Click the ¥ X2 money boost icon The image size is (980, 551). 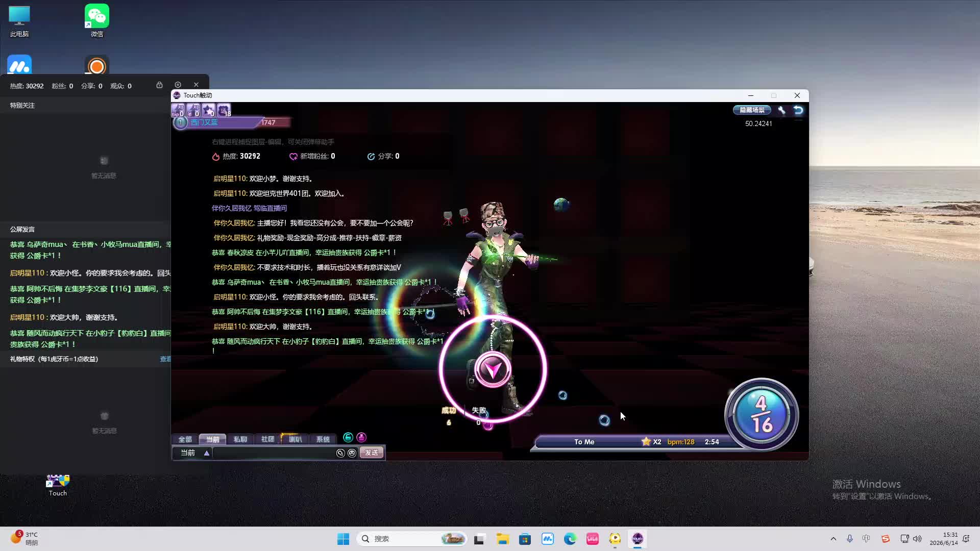click(193, 110)
